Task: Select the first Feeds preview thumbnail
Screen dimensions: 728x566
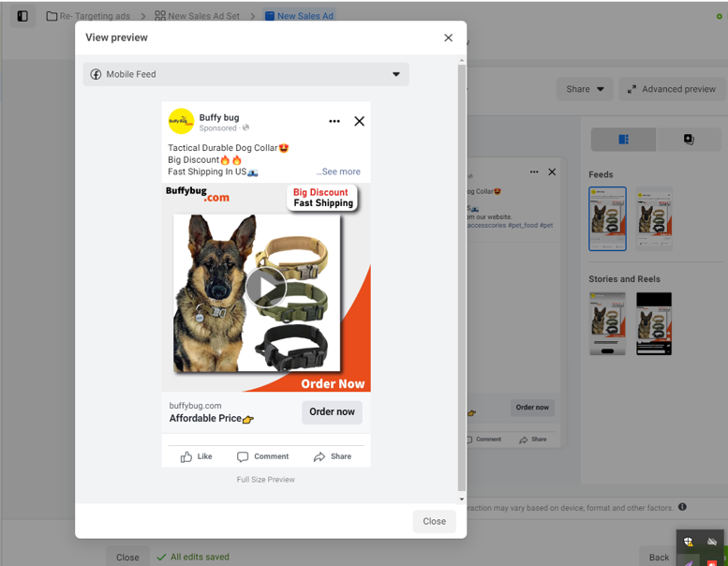Action: point(607,218)
